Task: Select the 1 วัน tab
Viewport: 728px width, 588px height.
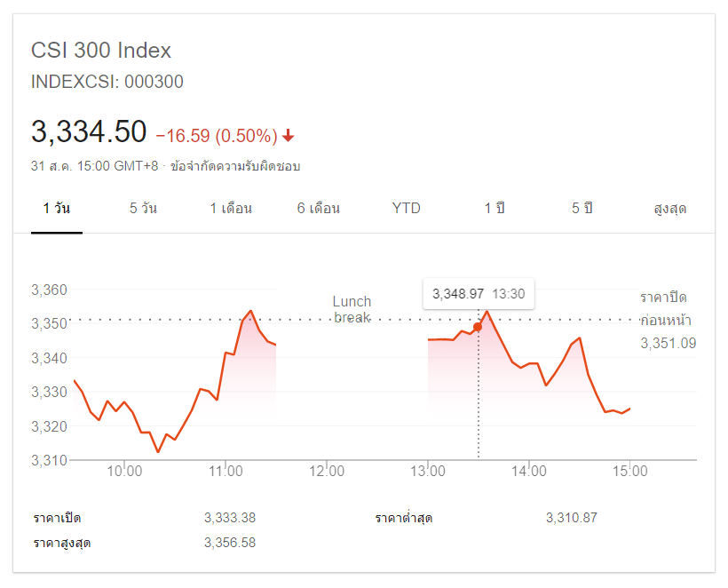Action: (57, 209)
